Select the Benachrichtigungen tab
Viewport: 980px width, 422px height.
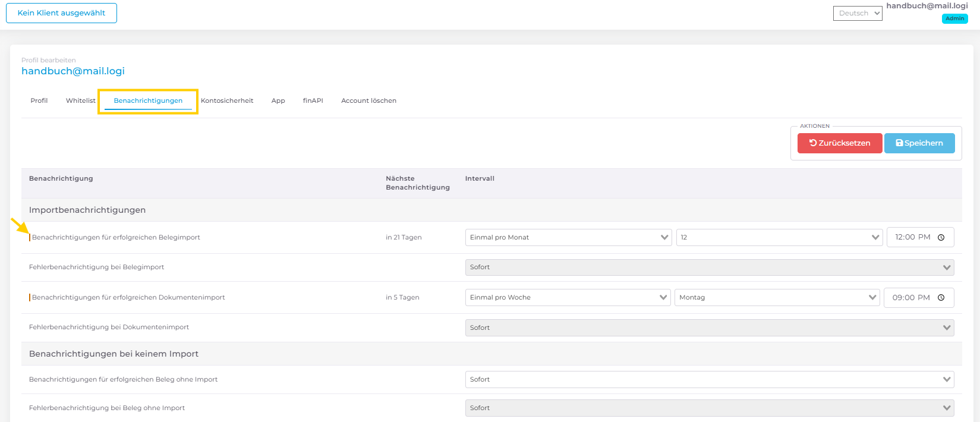click(x=148, y=100)
